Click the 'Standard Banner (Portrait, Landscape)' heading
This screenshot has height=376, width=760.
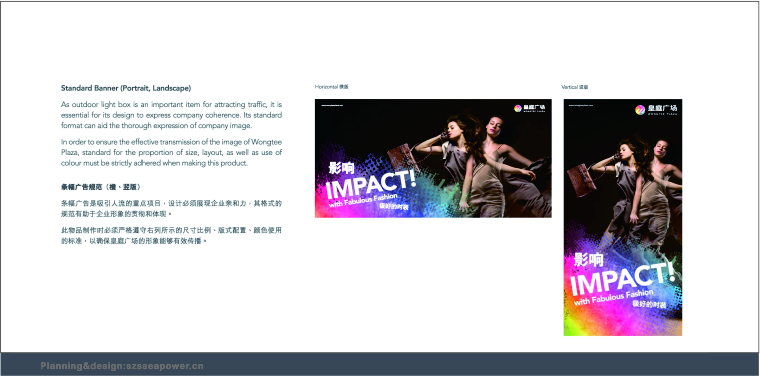point(126,88)
